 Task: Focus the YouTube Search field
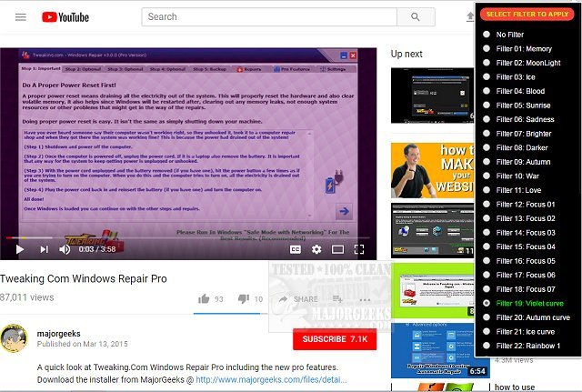[269, 16]
